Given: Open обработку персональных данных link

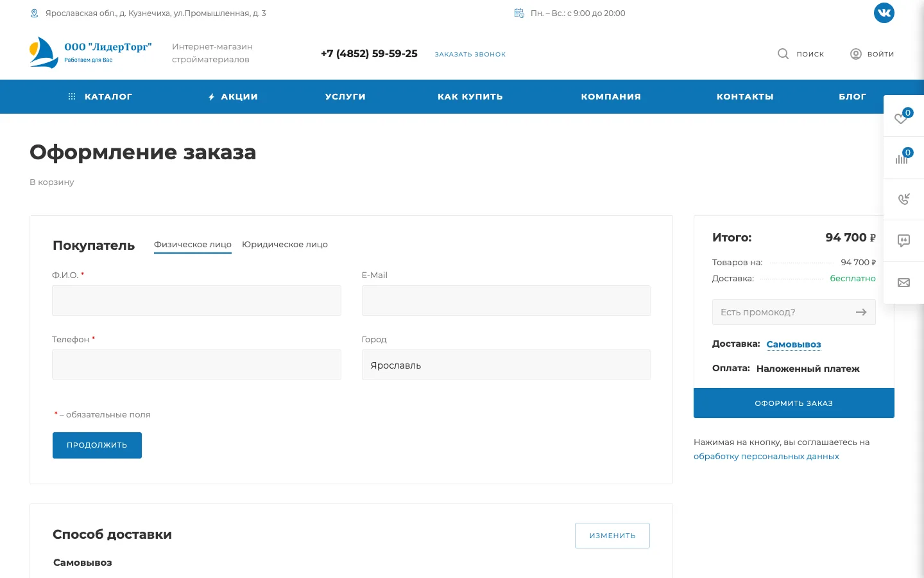Looking at the screenshot, I should [766, 457].
